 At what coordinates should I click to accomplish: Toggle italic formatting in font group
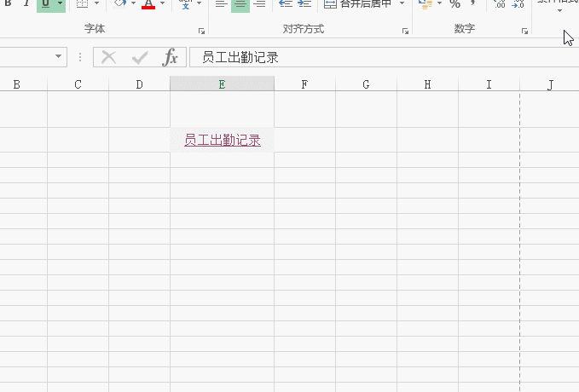click(26, 3)
